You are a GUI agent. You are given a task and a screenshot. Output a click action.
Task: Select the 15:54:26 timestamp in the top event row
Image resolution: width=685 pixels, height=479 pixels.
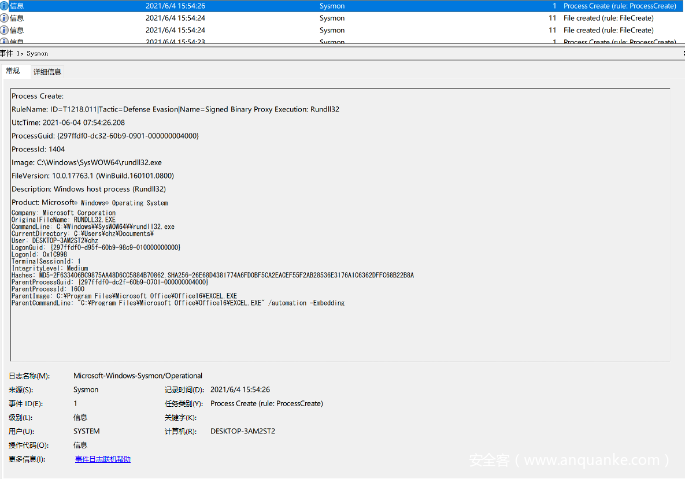click(x=175, y=5)
